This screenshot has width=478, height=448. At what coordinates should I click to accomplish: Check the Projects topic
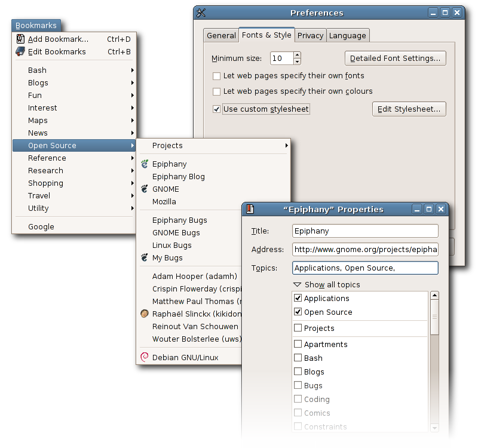pos(298,328)
